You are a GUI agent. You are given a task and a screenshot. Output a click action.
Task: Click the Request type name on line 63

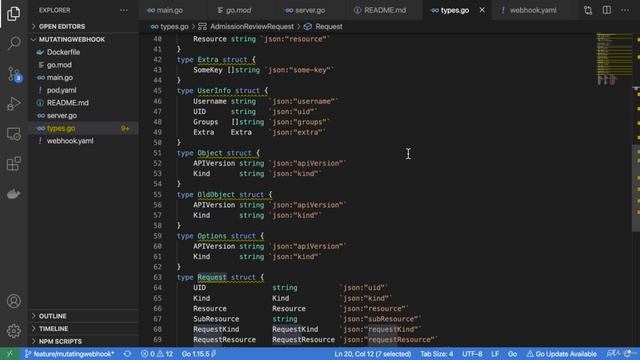pyautogui.click(x=211, y=278)
